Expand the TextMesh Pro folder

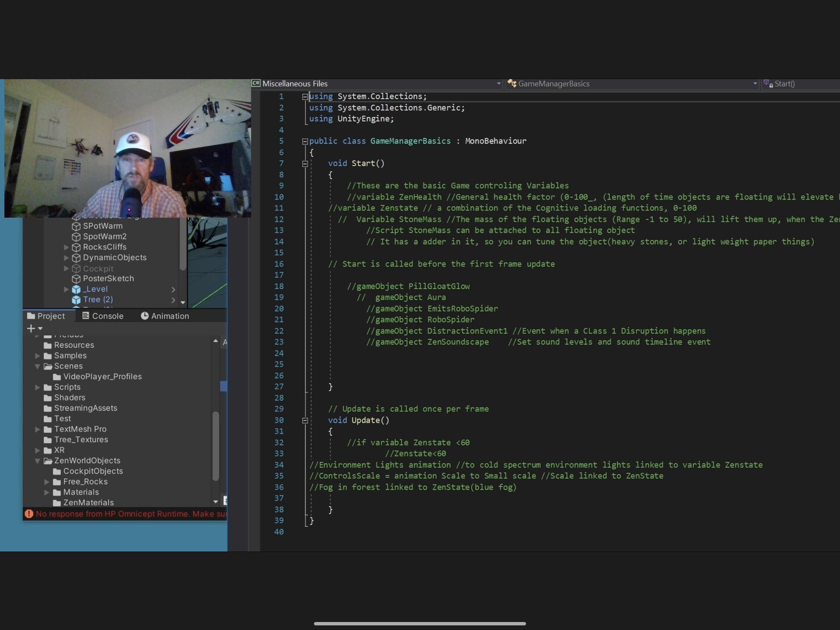pyautogui.click(x=37, y=429)
